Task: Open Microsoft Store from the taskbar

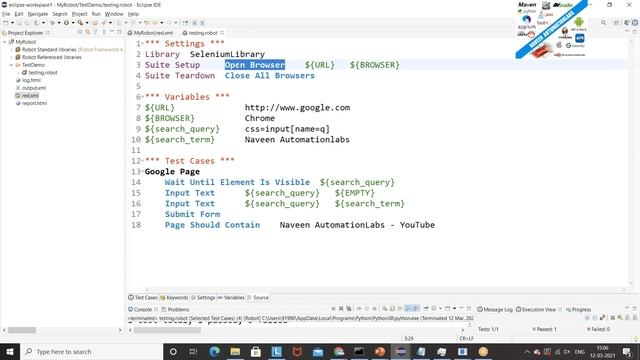Action: point(256,351)
